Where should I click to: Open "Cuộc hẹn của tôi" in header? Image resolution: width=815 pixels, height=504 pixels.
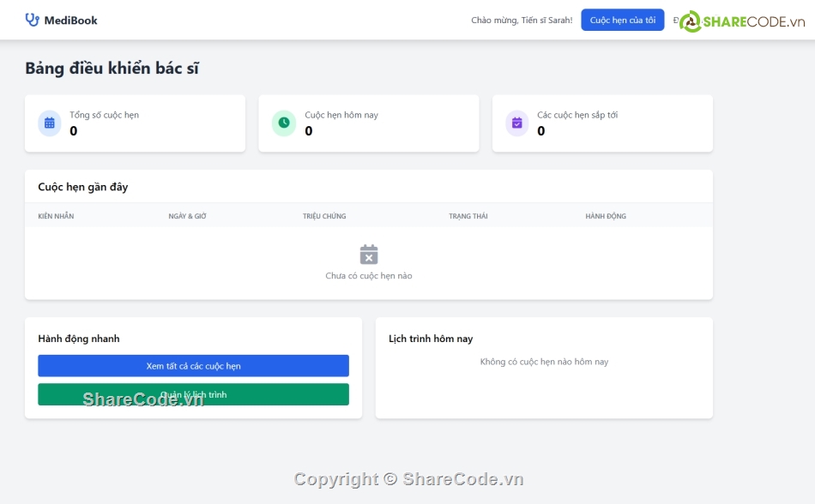point(622,20)
